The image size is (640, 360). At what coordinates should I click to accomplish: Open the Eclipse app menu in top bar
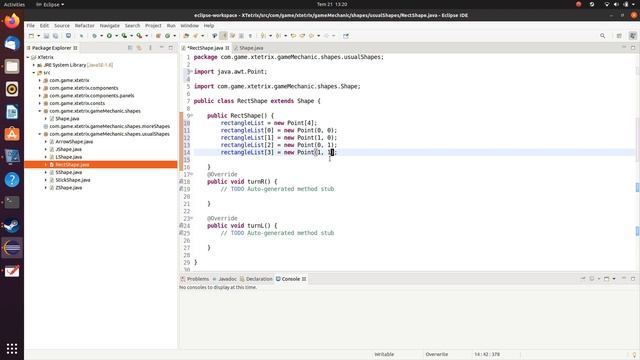tap(50, 4)
